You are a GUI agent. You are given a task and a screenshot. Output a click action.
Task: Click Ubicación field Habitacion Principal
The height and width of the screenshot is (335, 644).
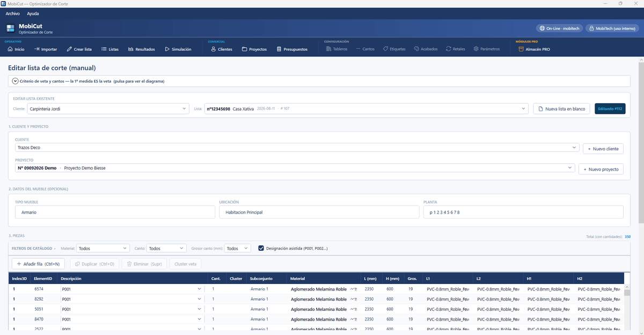[x=319, y=212]
